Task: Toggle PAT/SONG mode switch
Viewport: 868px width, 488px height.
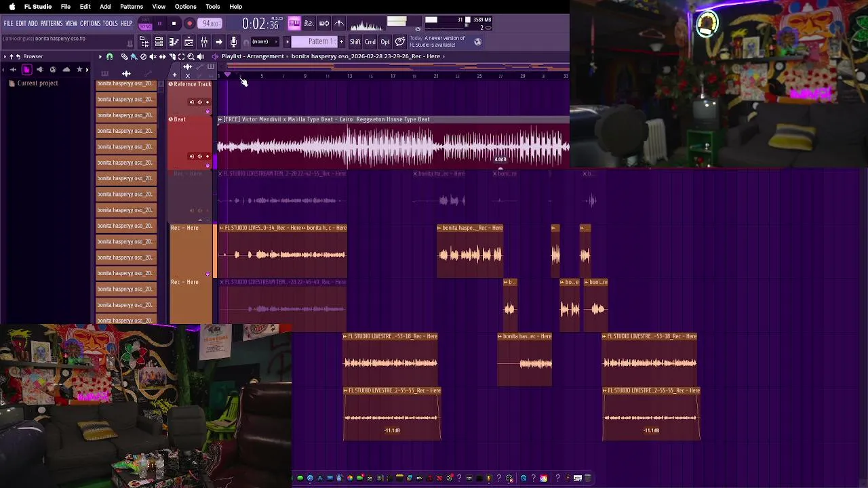Action: coord(146,24)
